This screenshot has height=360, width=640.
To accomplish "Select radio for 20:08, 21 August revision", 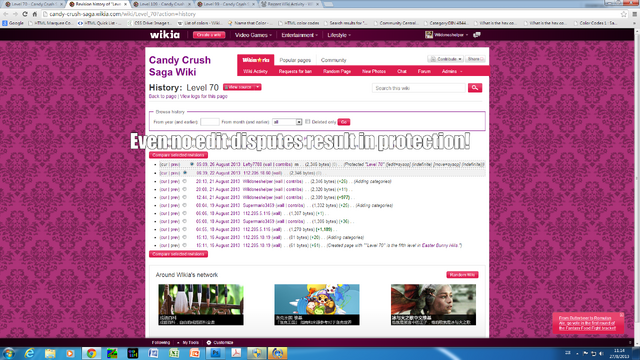I will (184, 189).
